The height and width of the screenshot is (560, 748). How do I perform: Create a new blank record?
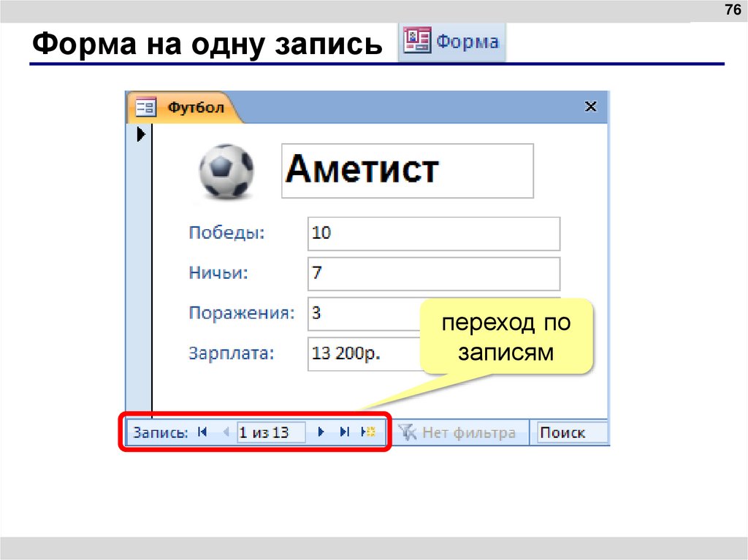(x=367, y=432)
